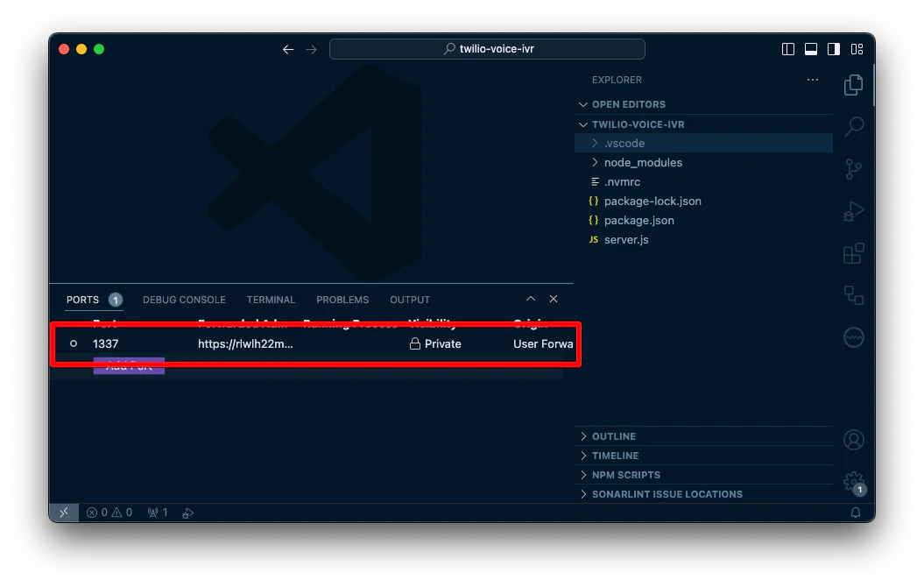Expand the node_modules folder

[703, 163]
